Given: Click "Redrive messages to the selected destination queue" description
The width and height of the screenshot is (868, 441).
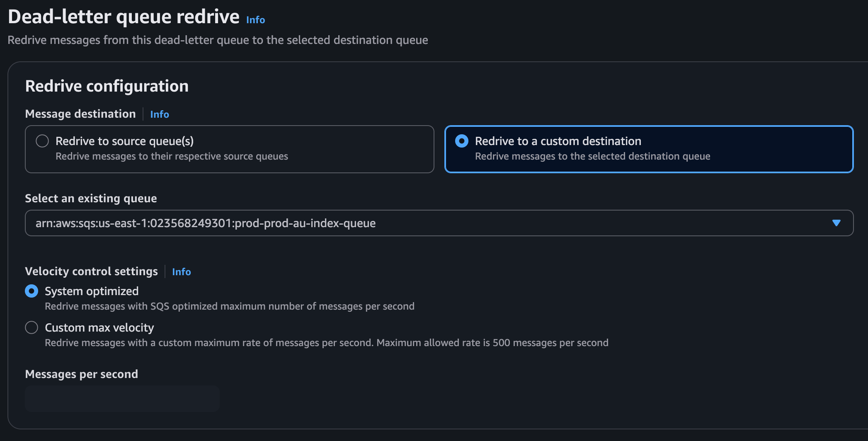Looking at the screenshot, I should pyautogui.click(x=592, y=156).
